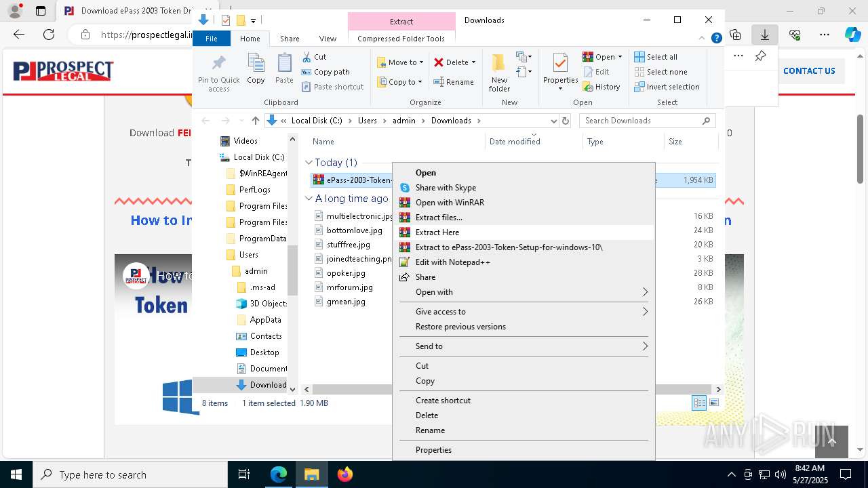Click the Windows Start button
868x488 pixels.
(16, 474)
